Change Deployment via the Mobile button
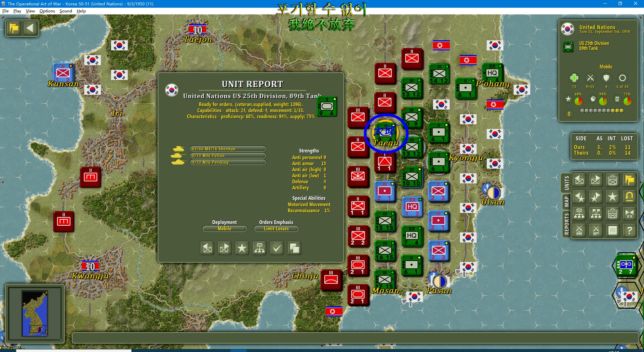 click(x=224, y=229)
